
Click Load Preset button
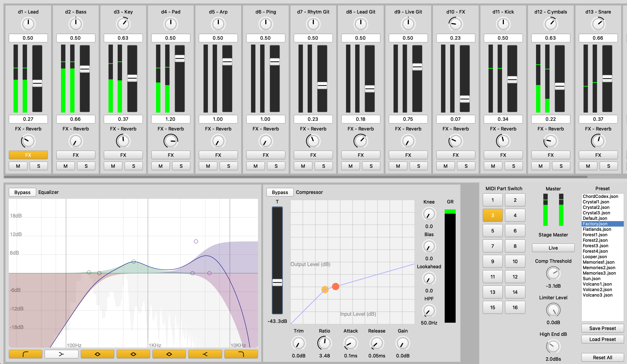click(602, 339)
